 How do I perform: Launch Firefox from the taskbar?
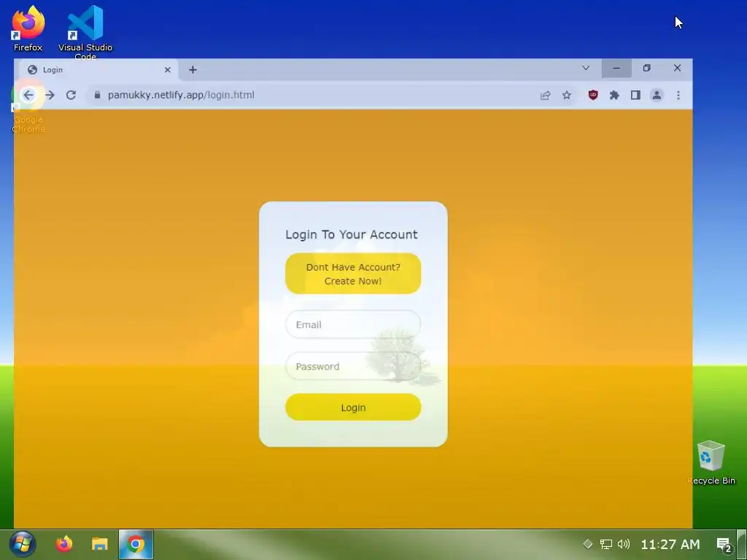tap(64, 544)
